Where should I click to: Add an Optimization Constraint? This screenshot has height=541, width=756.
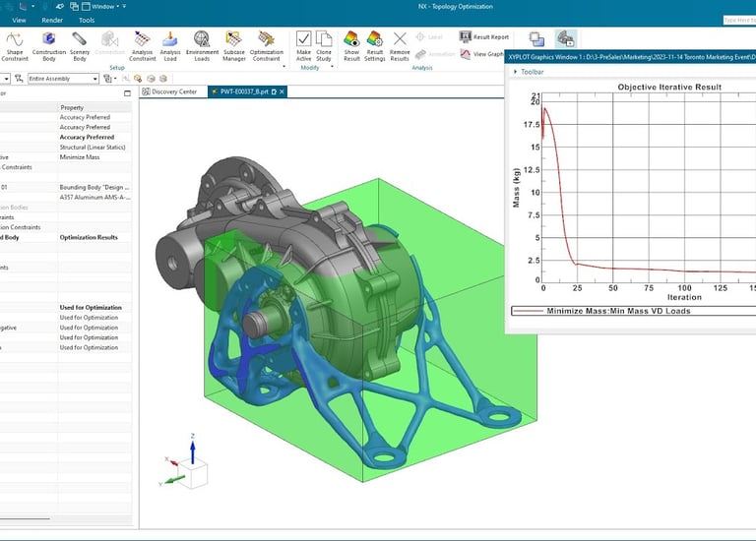click(266, 46)
